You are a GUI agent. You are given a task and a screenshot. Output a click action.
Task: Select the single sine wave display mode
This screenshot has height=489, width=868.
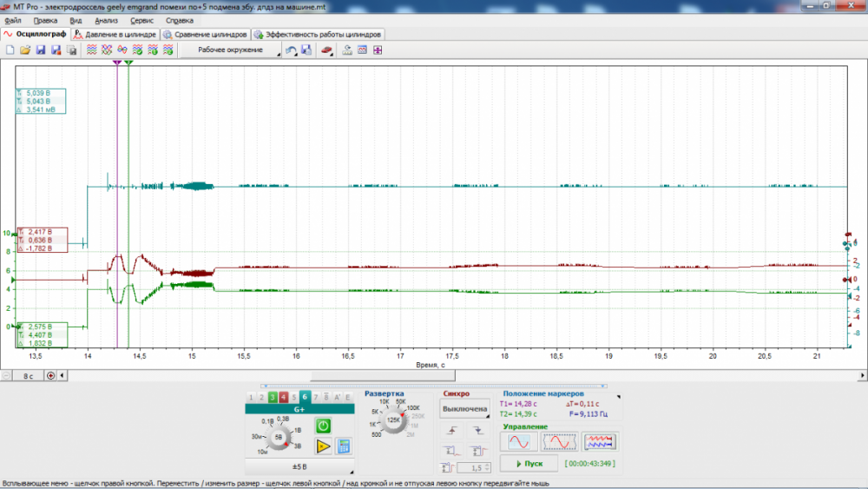coord(518,442)
